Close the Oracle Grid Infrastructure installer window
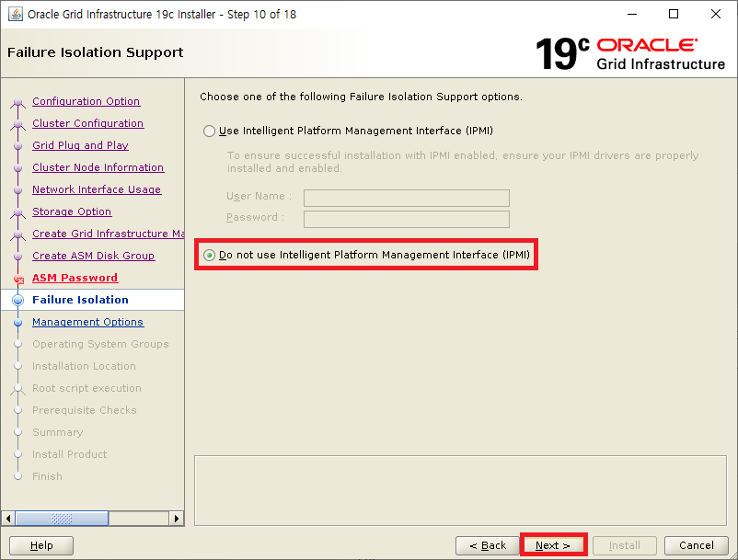This screenshot has width=738, height=560. pos(715,14)
